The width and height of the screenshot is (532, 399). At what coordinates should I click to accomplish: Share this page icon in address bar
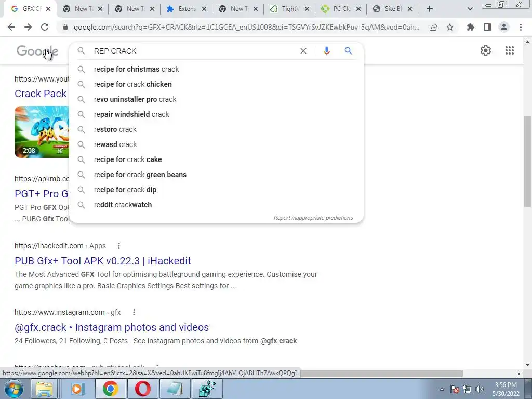pos(433,27)
